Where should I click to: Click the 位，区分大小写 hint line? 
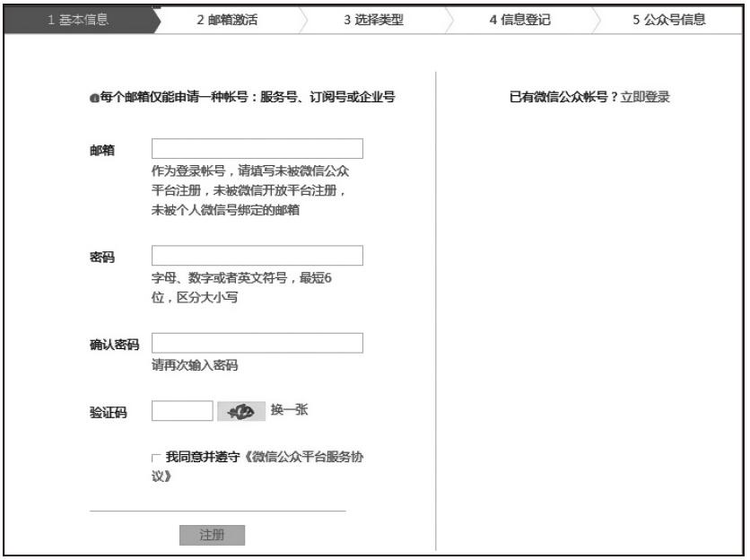[195, 297]
